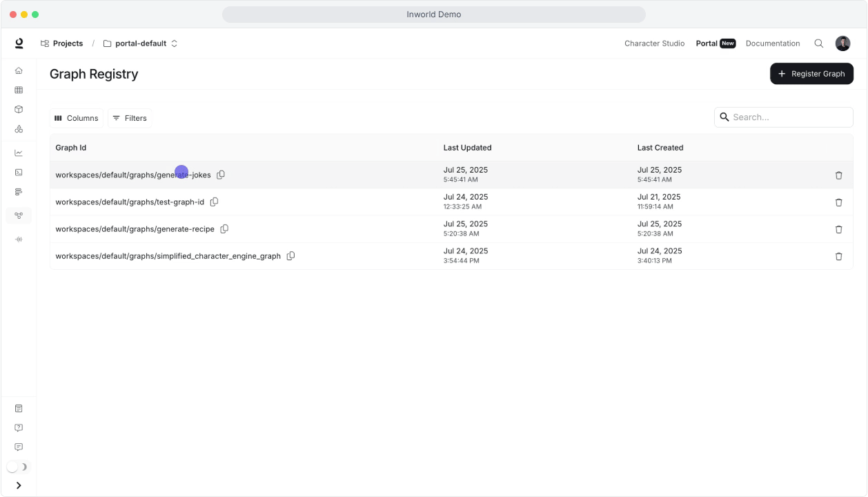The width and height of the screenshot is (868, 497).
Task: Open the audio waveform icon in the sidebar
Action: point(19,239)
